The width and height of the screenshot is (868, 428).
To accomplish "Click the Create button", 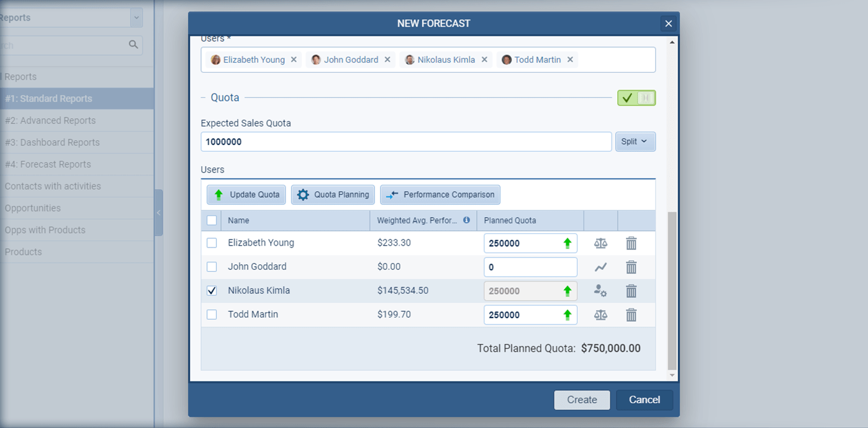I will pos(582,399).
